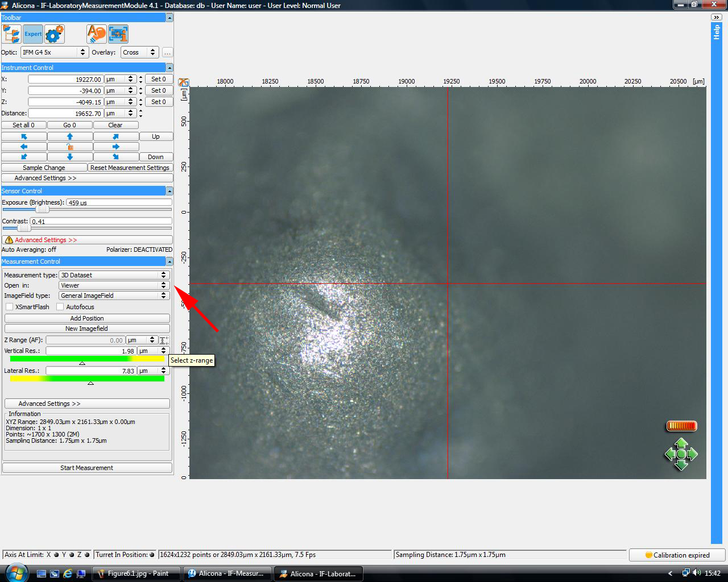
Task: Click the Start Measurement button
Action: click(87, 468)
